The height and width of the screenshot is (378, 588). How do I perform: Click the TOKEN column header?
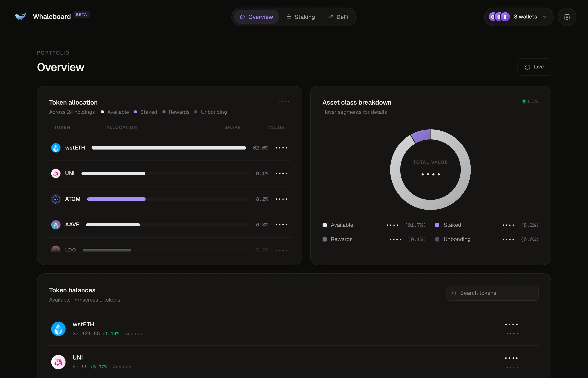pos(62,127)
